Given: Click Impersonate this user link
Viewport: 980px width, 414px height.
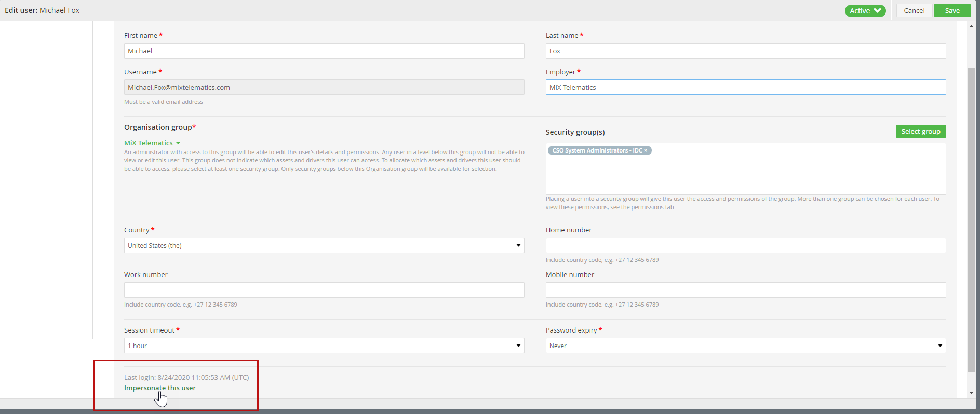Looking at the screenshot, I should [160, 388].
